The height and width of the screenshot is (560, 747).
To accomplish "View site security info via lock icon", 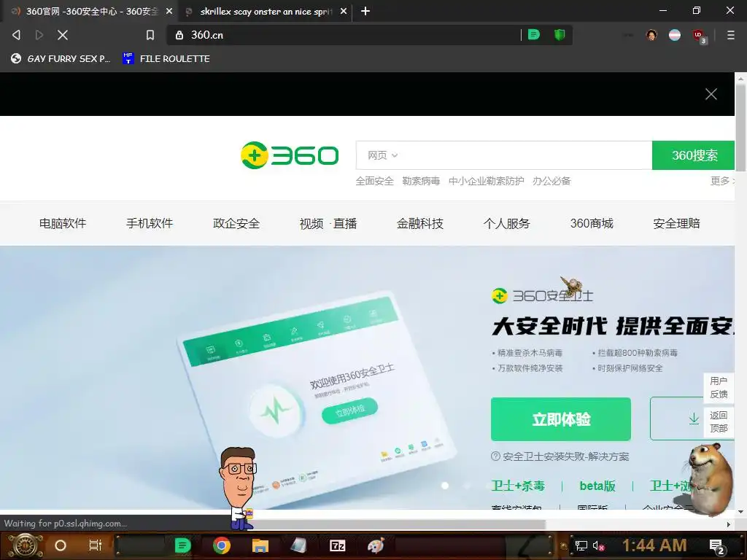I will pos(179,35).
